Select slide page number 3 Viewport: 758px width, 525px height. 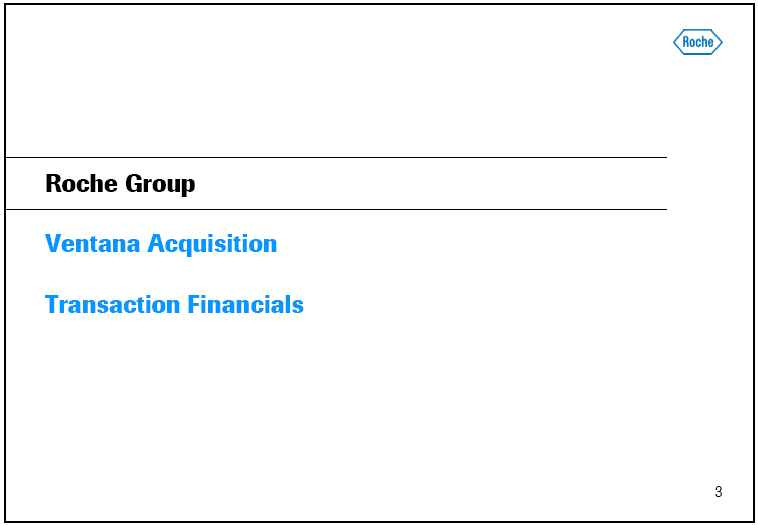718,492
